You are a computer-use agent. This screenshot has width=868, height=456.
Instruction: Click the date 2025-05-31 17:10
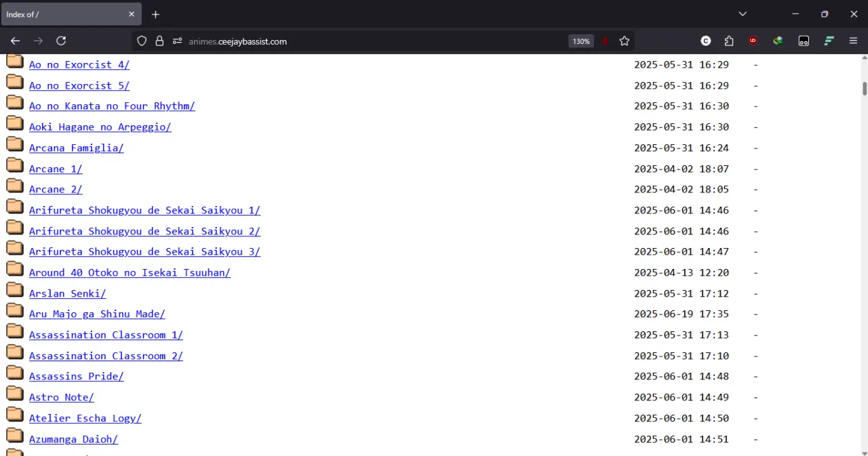point(682,356)
